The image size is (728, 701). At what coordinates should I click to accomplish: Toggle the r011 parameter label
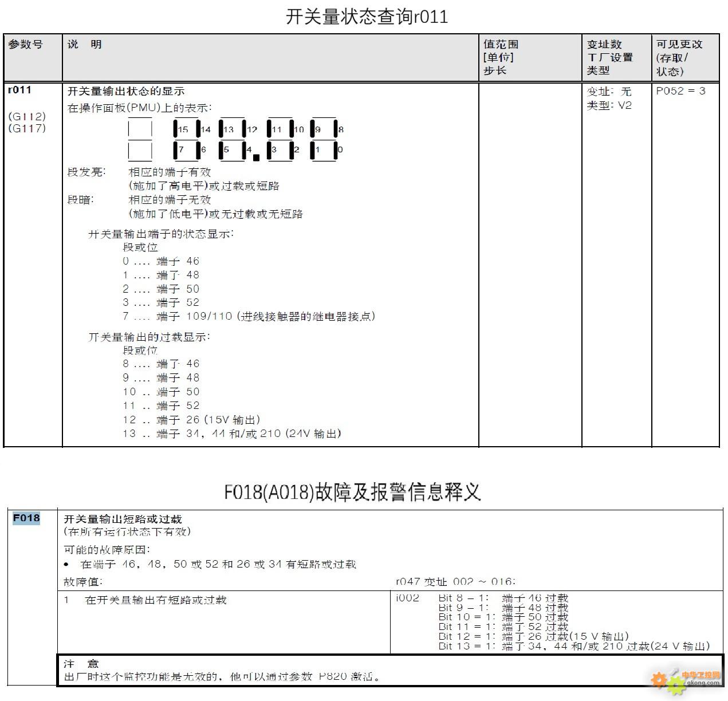(x=19, y=90)
